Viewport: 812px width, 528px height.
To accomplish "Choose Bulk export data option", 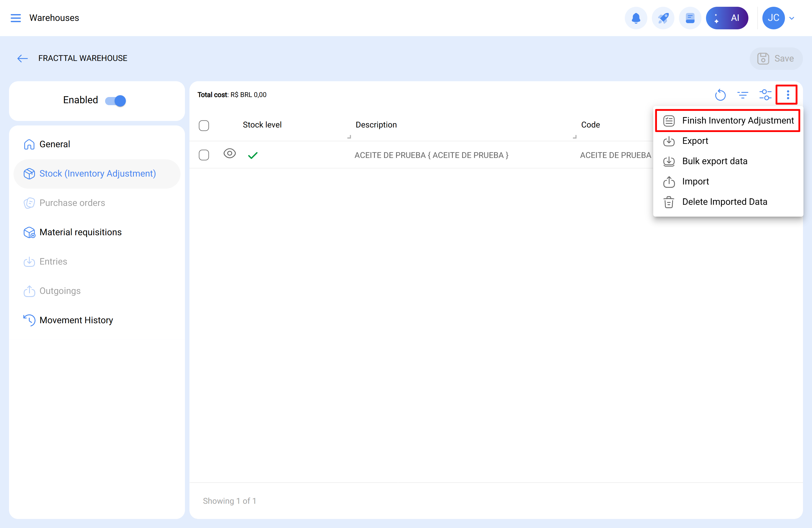I will (x=714, y=161).
